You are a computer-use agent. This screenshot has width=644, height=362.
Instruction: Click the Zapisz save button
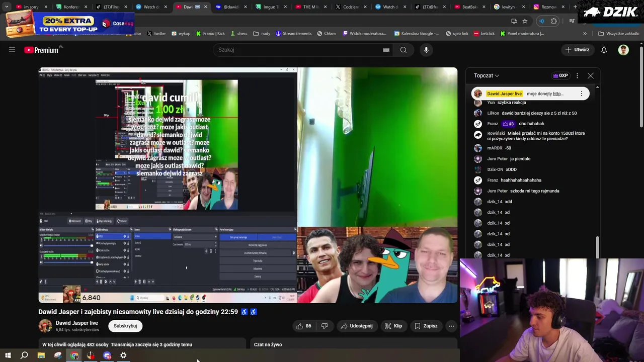[x=426, y=326]
